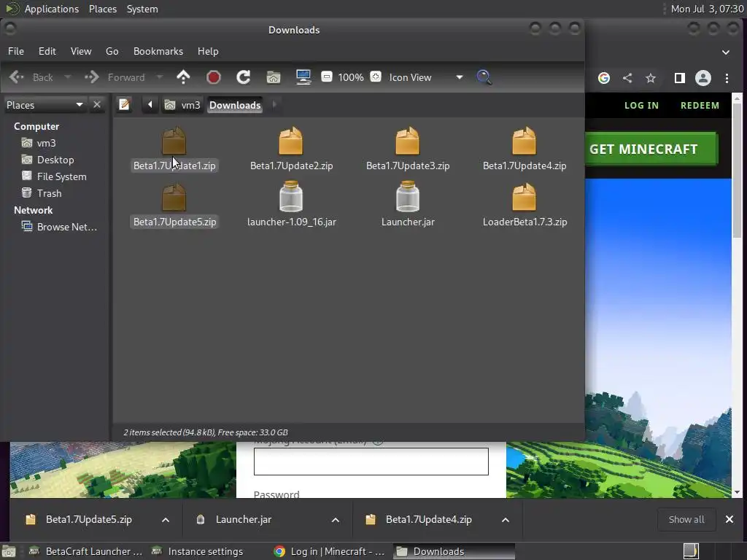Switch to Instance settings in the taskbar

[x=198, y=551]
